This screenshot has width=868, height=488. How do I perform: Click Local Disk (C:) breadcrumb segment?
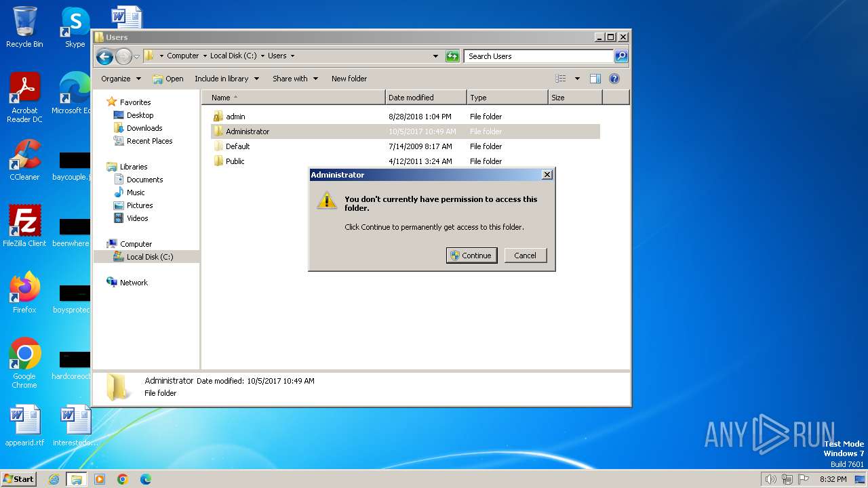[x=234, y=56]
